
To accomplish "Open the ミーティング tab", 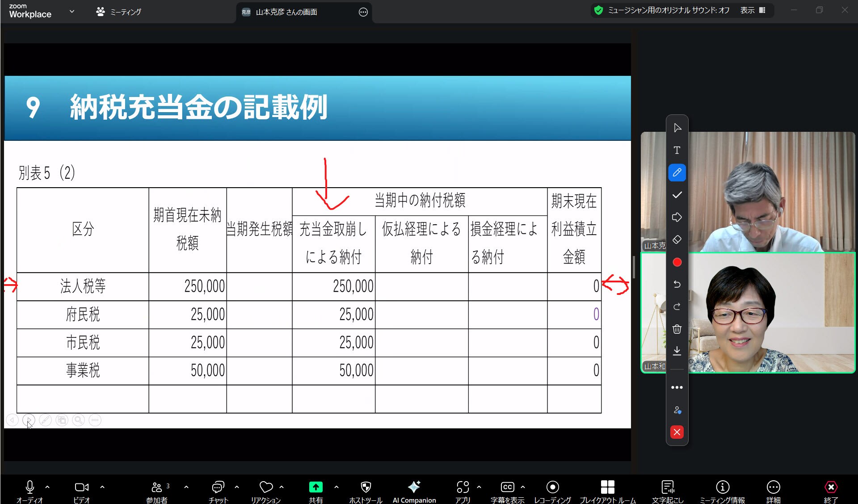I will (x=119, y=12).
